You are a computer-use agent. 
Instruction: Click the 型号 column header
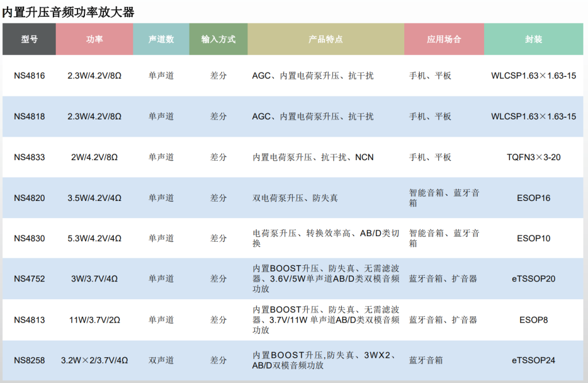coord(29,39)
